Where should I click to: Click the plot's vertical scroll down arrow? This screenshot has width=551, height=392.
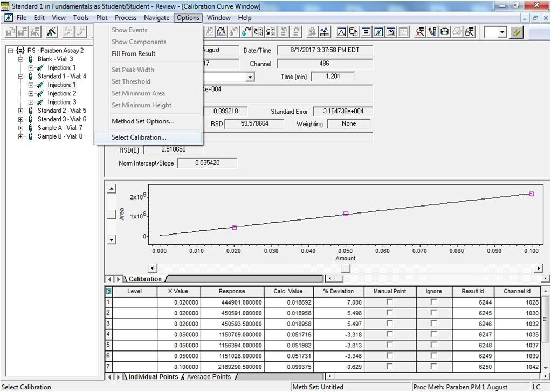coord(112,240)
